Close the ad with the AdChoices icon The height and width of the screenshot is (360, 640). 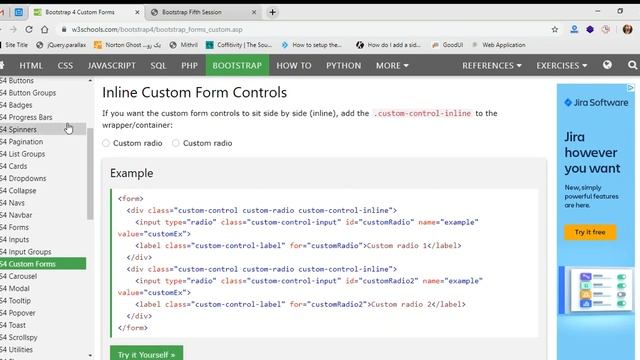pos(631,87)
